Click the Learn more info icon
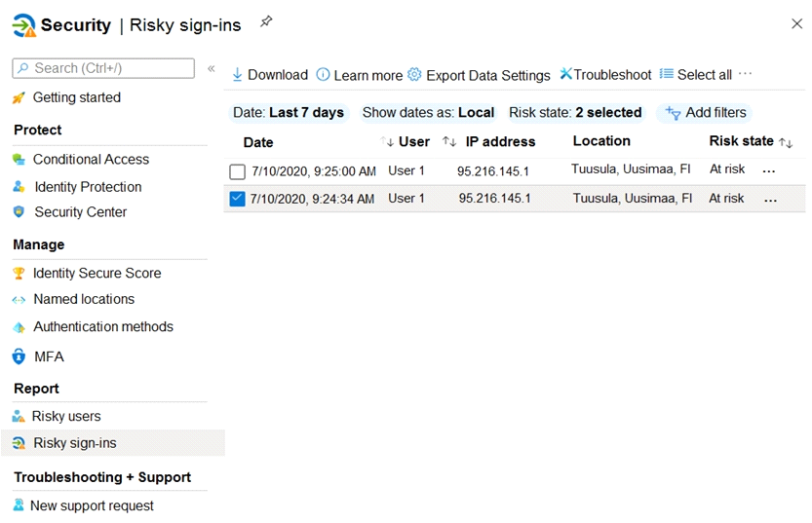 (x=323, y=75)
